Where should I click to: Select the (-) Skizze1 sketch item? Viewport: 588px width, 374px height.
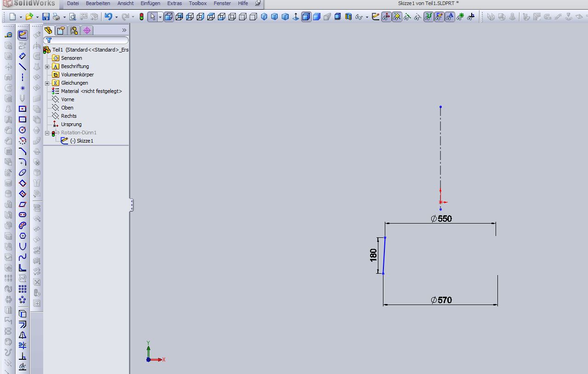(81, 141)
